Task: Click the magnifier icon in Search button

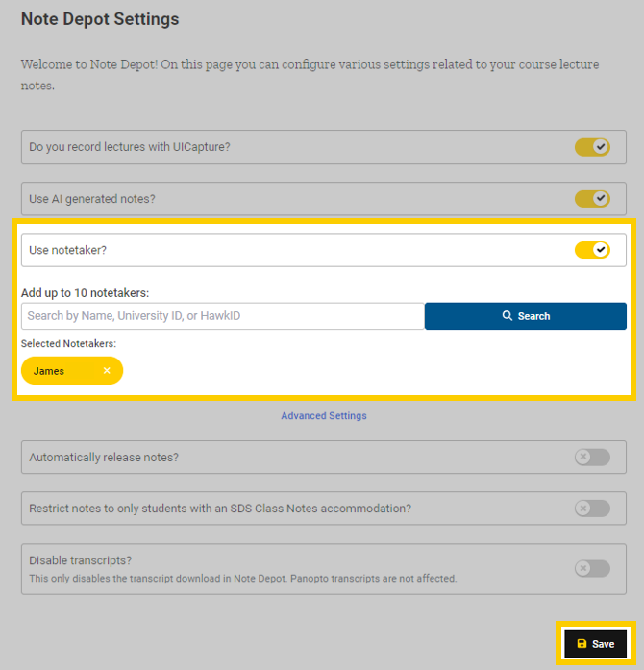Action: (x=508, y=316)
